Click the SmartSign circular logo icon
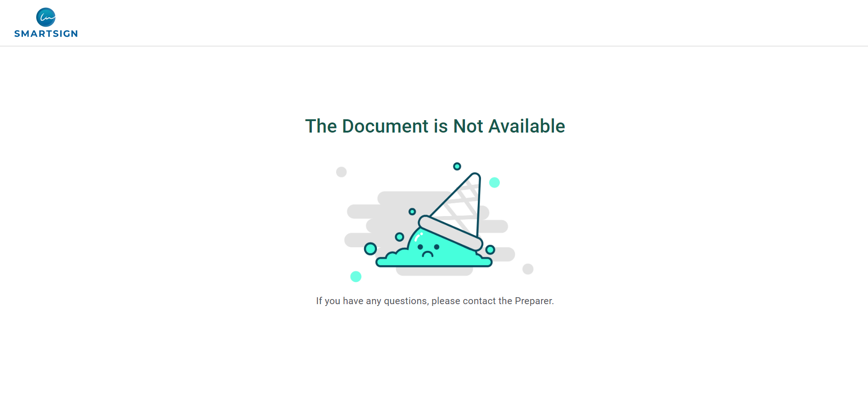 click(46, 17)
